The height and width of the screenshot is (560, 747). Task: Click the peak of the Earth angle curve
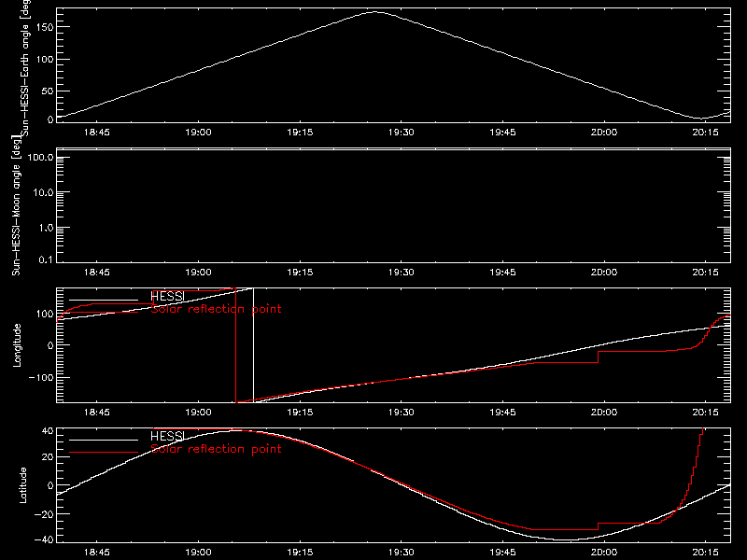[375, 12]
